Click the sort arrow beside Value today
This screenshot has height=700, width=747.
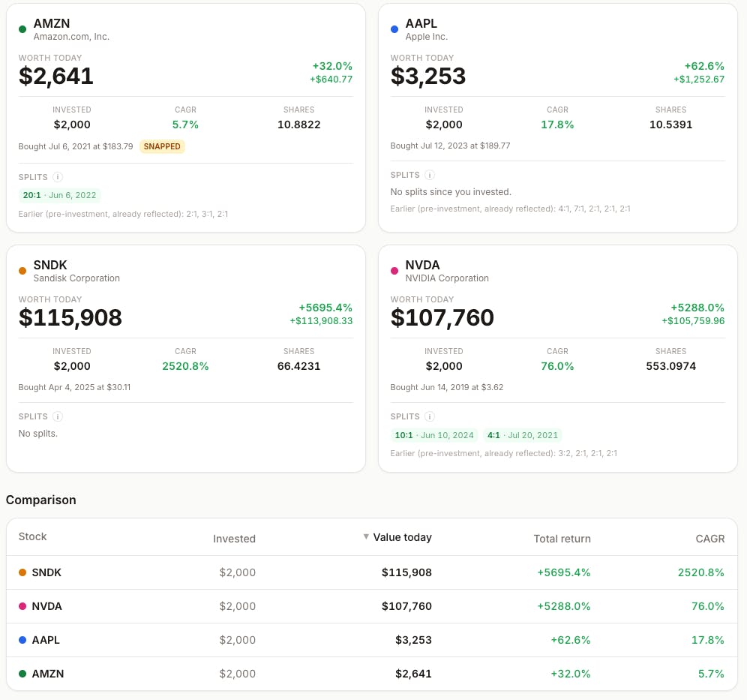pyautogui.click(x=366, y=536)
